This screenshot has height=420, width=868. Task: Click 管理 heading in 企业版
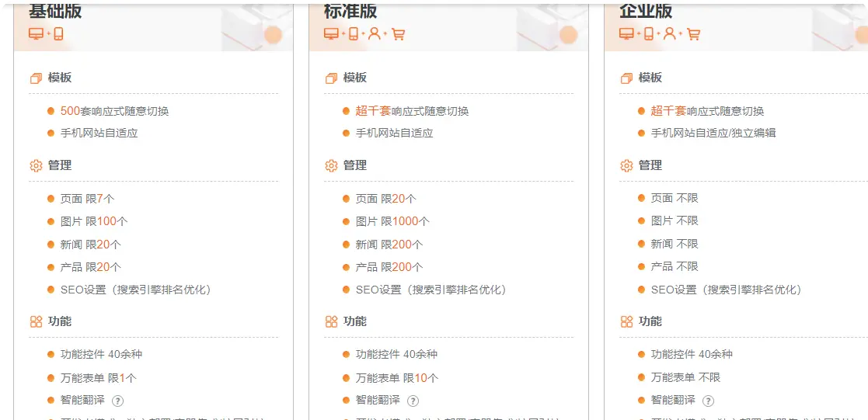click(650, 165)
